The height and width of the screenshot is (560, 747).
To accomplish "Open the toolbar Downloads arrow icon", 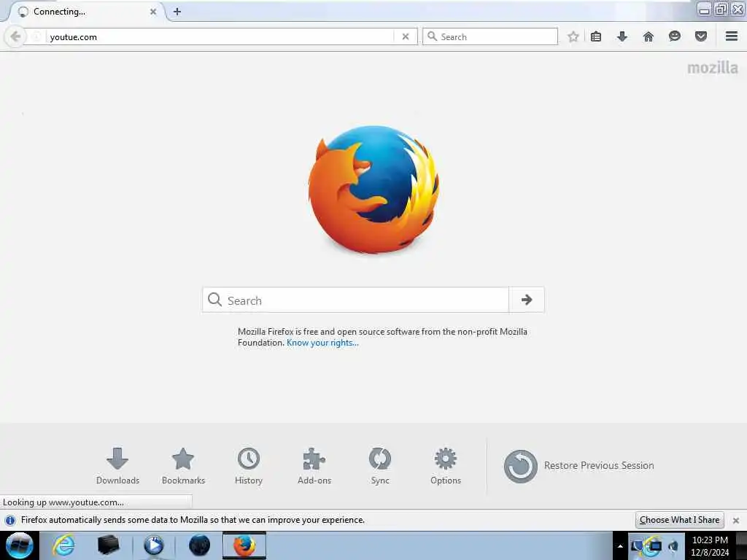I will click(622, 36).
